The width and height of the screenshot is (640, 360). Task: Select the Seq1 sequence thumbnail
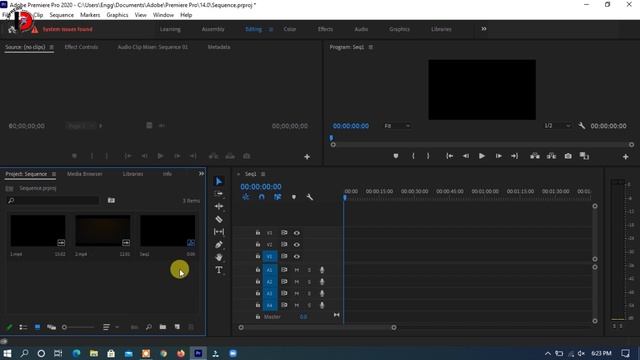click(167, 231)
